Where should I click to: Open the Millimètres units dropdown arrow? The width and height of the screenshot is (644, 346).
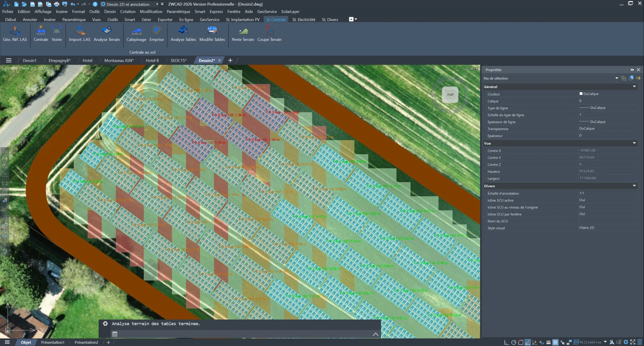[x=605, y=342]
